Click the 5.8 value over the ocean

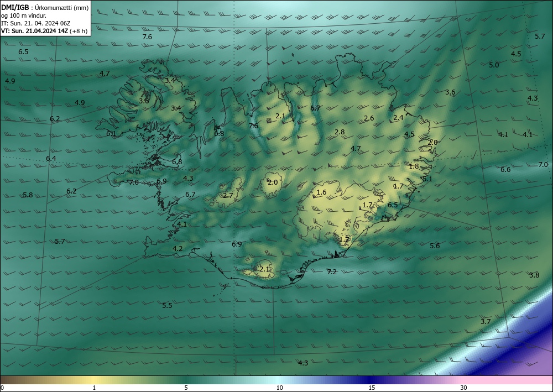click(28, 195)
